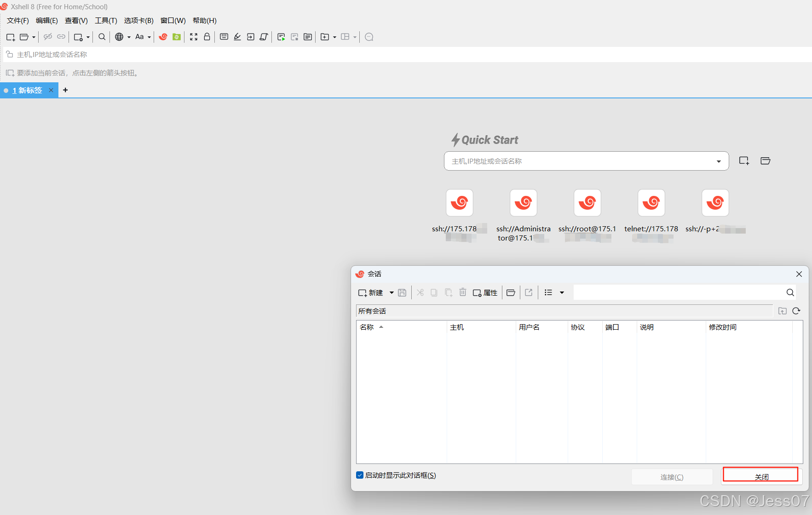Open the 文件(F) menu
This screenshot has height=515, width=812.
point(18,21)
